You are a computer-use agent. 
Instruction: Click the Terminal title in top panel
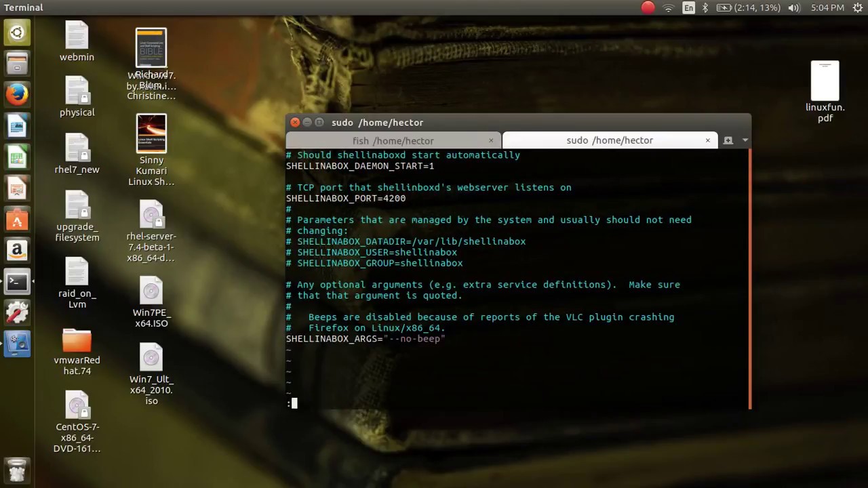click(x=24, y=7)
